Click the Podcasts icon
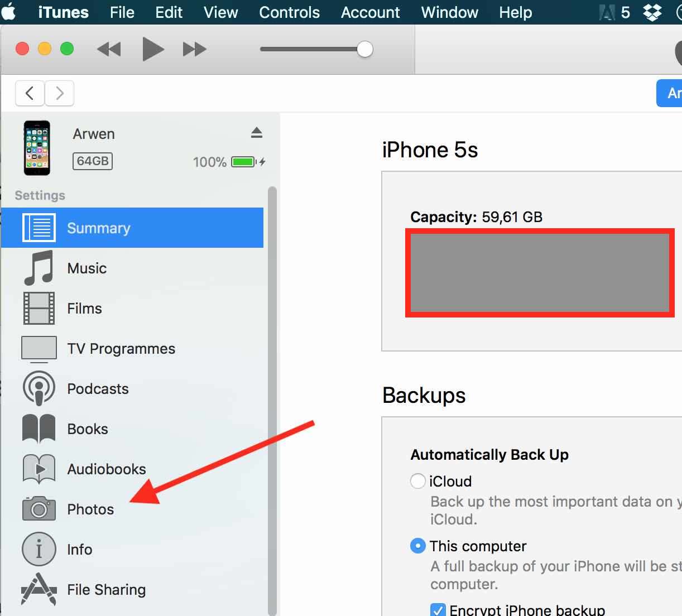682x616 pixels. 39,388
